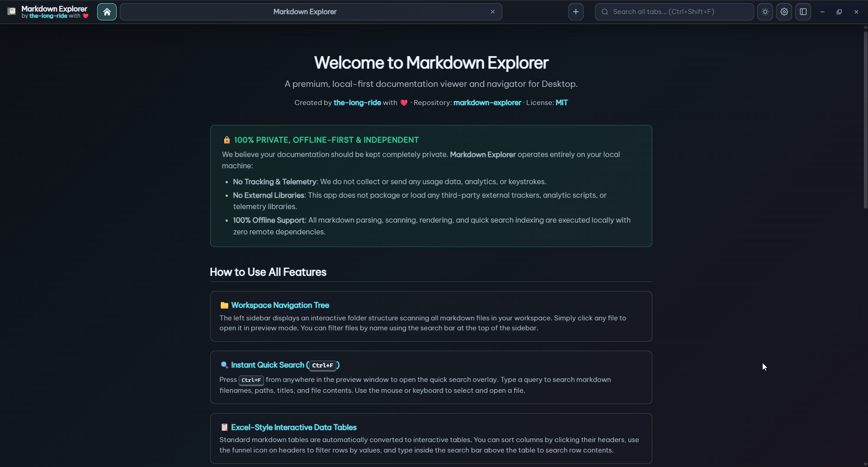Viewport: 868px width, 467px height.
Task: Toggle the sidebar panel icon
Action: pyautogui.click(x=803, y=12)
